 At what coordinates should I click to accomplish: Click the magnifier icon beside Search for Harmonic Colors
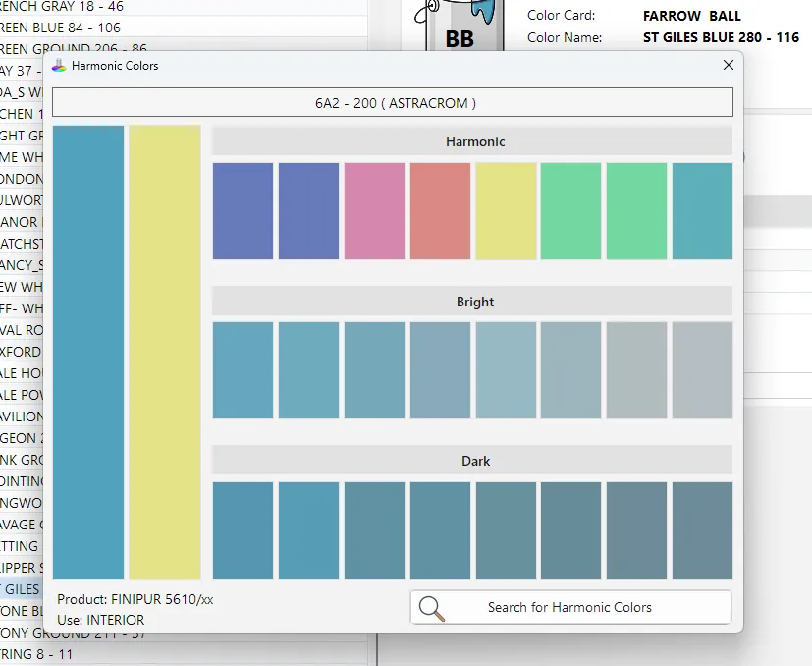click(x=431, y=608)
